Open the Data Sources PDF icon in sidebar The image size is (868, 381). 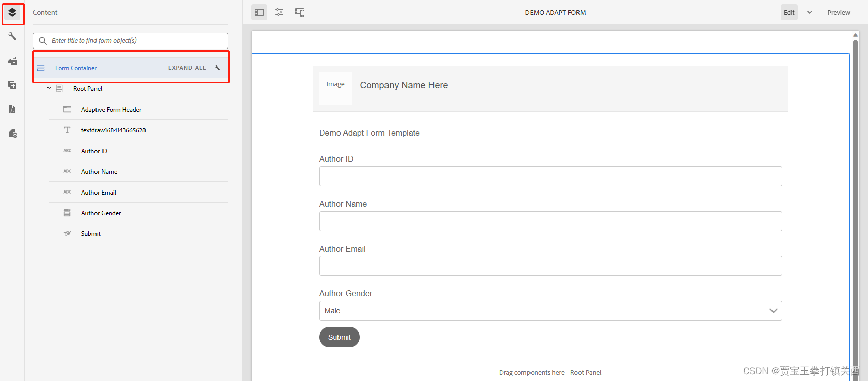click(x=12, y=109)
